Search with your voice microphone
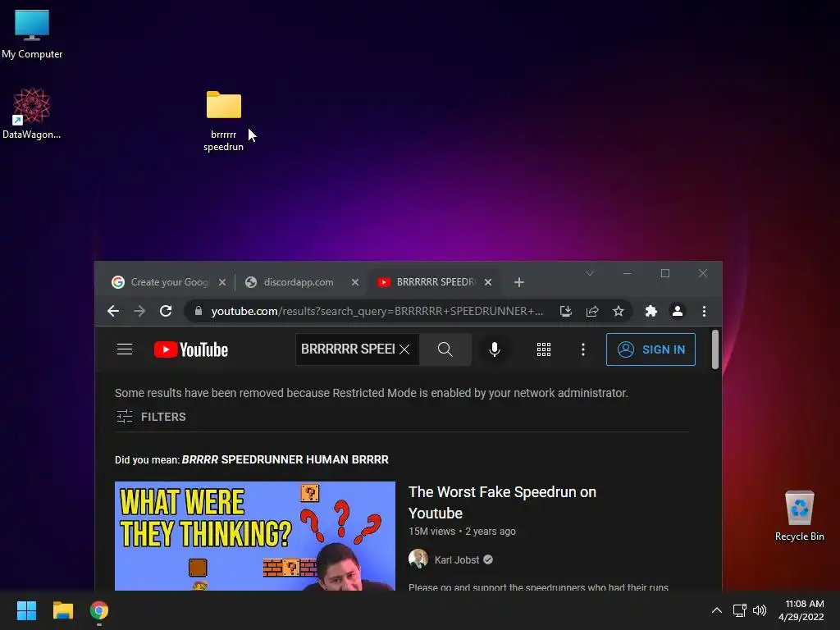 click(x=495, y=349)
